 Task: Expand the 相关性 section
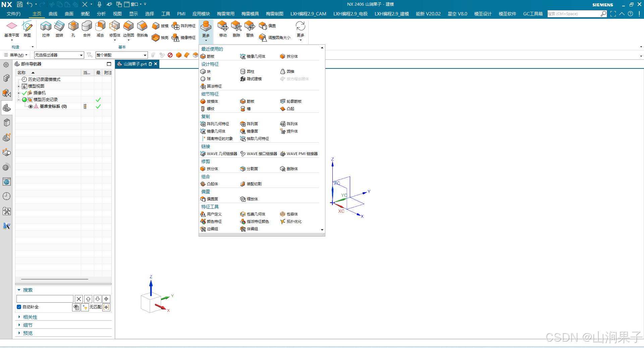point(30,317)
